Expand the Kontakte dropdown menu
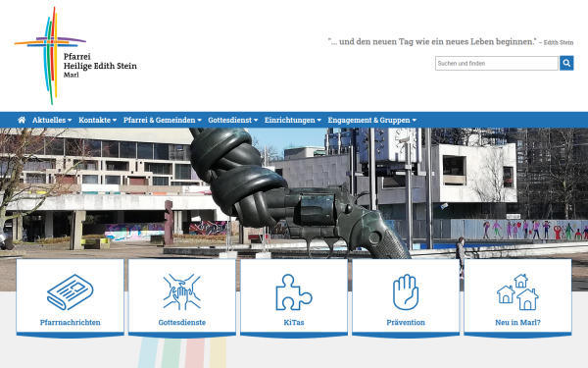This screenshot has width=588, height=368. point(97,120)
